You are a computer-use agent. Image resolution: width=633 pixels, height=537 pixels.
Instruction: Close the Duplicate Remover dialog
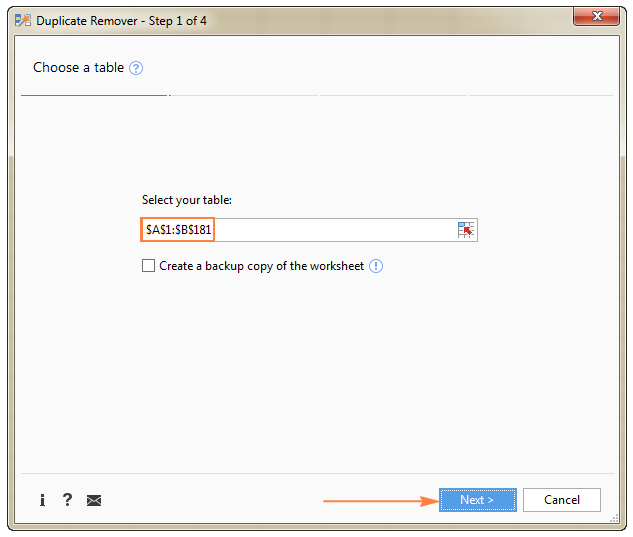click(600, 18)
